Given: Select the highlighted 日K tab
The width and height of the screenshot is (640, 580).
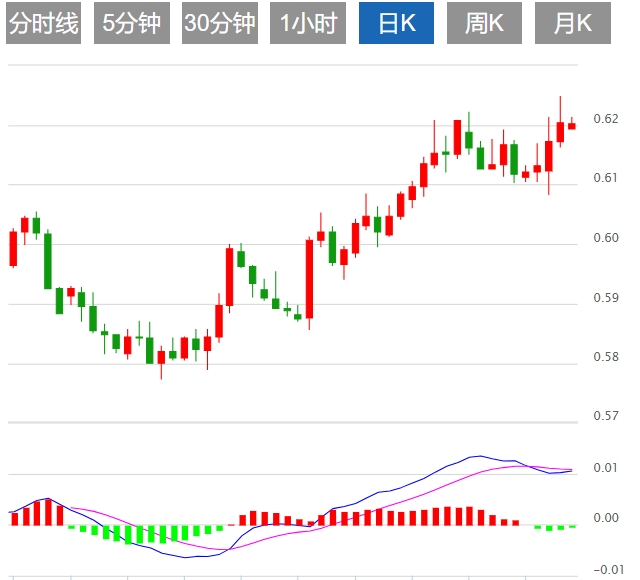Looking at the screenshot, I should click(x=396, y=23).
